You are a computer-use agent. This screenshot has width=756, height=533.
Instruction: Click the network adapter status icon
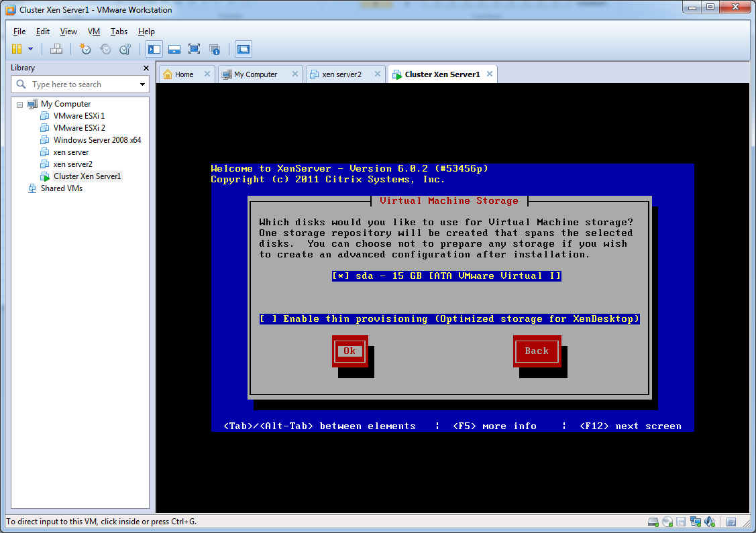point(694,522)
